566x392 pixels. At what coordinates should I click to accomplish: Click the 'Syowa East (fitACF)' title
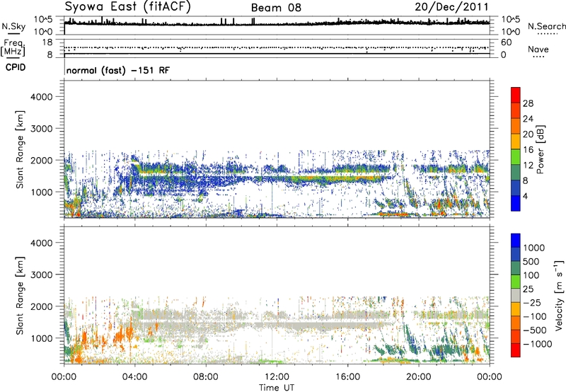pos(127,7)
